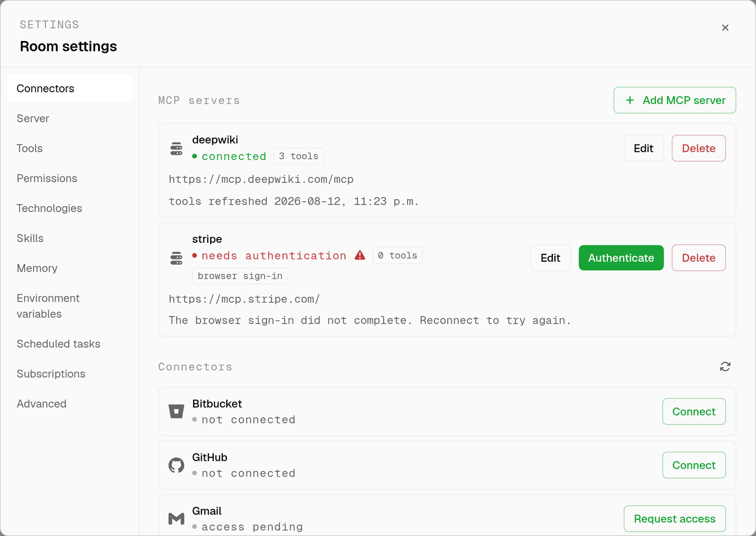The image size is (756, 536).
Task: Open the Server settings section
Action: [x=69, y=118]
